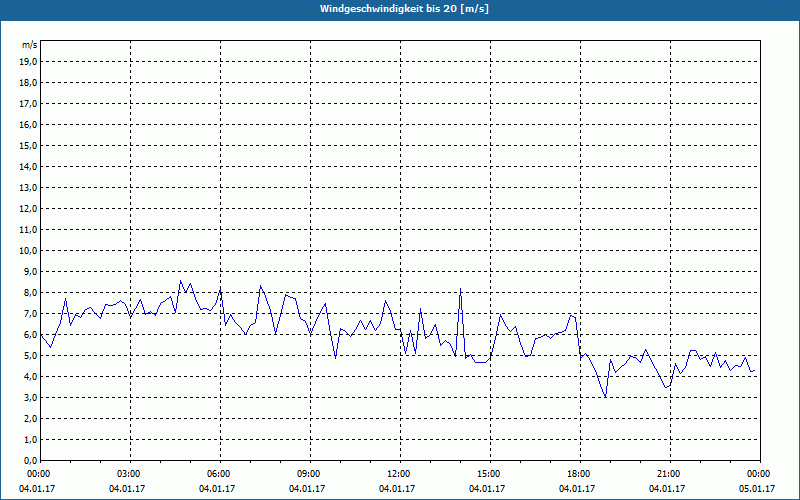Click the "04.01.17" date beneath 18:00
800x500 pixels.
click(577, 489)
